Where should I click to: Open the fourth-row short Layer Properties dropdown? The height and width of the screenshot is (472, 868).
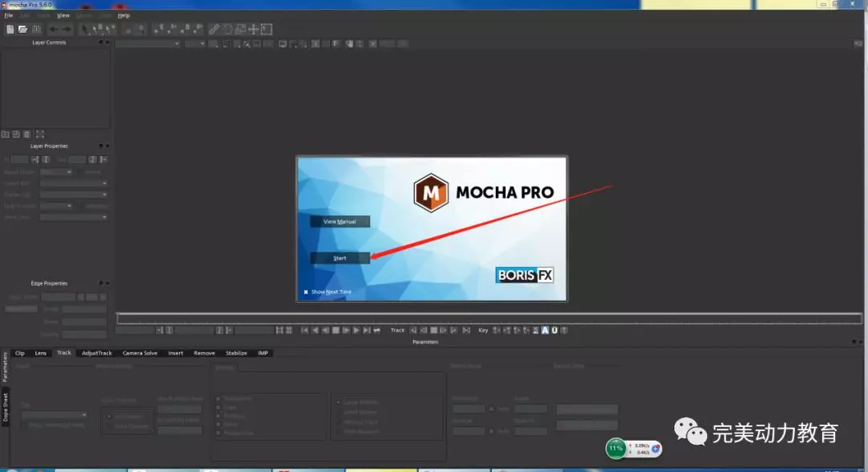pyautogui.click(x=56, y=206)
